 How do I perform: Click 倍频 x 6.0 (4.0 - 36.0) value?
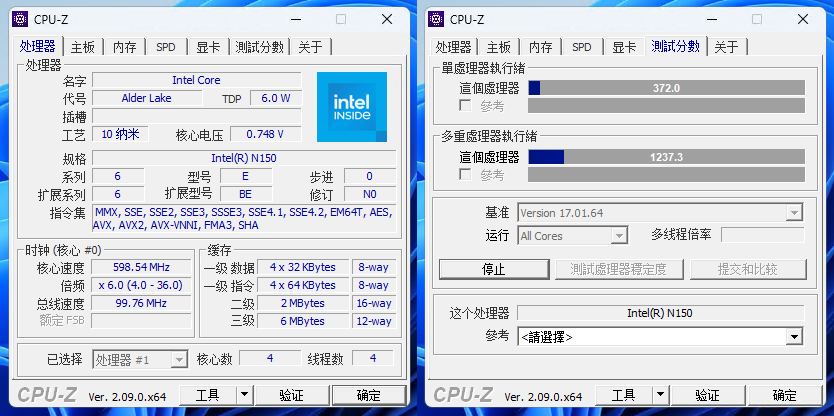coord(141,285)
